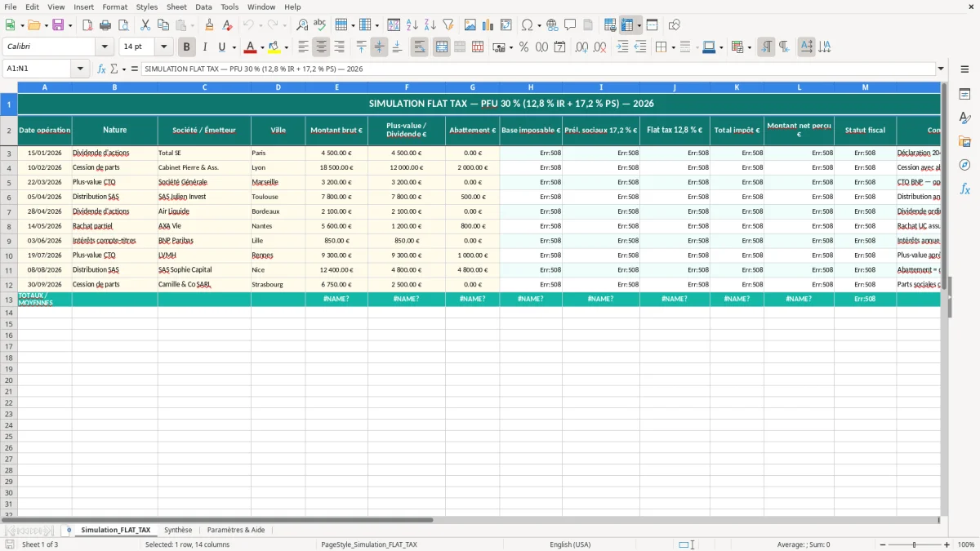Image resolution: width=980 pixels, height=551 pixels.
Task: Switch to the Synthèse sheet tab
Action: tap(178, 530)
